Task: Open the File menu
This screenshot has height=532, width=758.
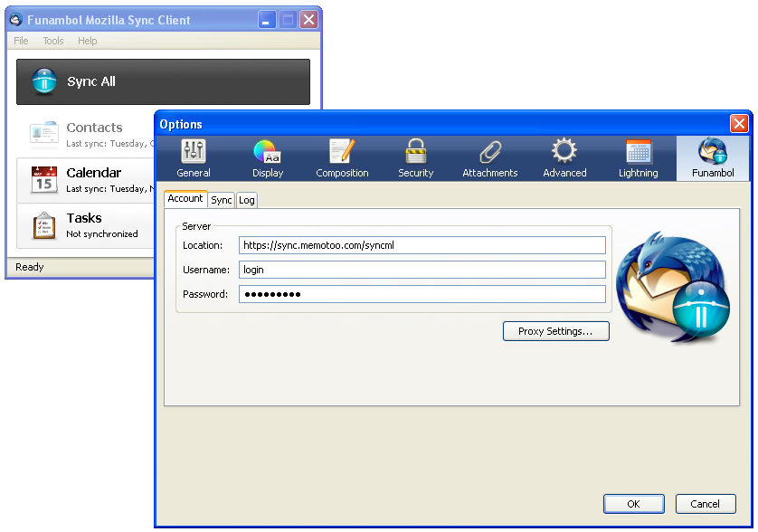Action: tap(21, 41)
